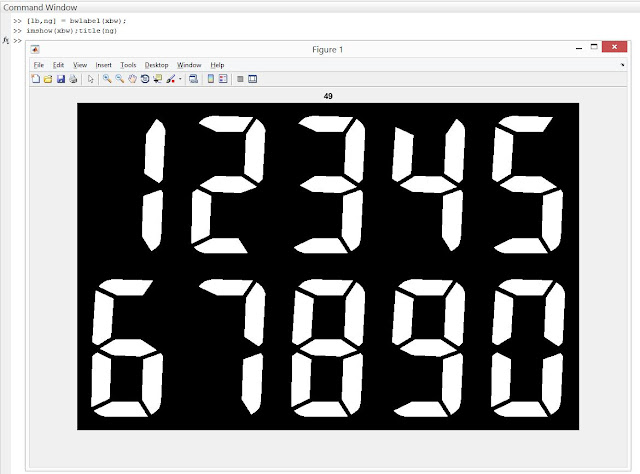Open the brush color dropdown arrow
This screenshot has height=474, width=640.
pyautogui.click(x=180, y=79)
